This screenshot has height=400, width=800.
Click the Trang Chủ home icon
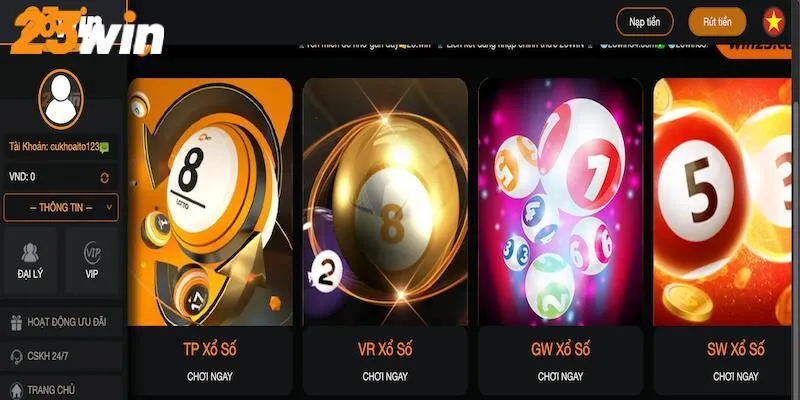point(17,390)
